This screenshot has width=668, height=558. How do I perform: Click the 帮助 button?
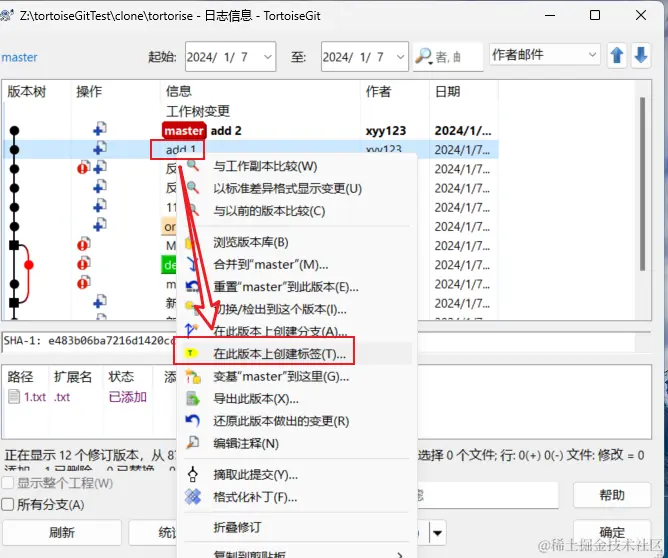click(612, 495)
